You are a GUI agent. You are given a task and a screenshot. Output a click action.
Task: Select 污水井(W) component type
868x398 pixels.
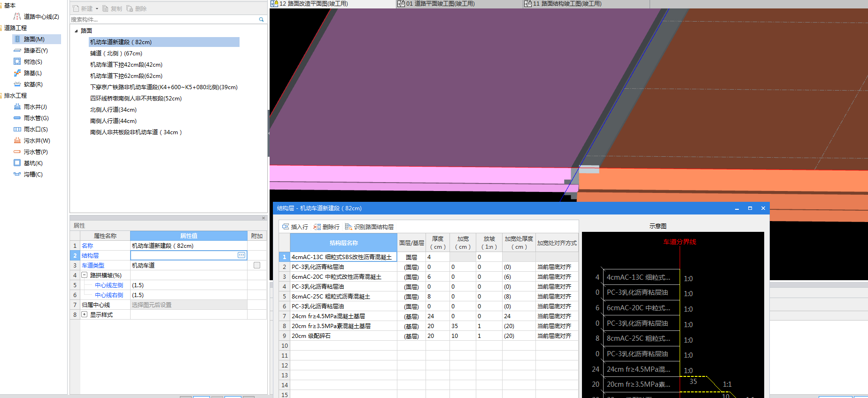pyautogui.click(x=32, y=140)
